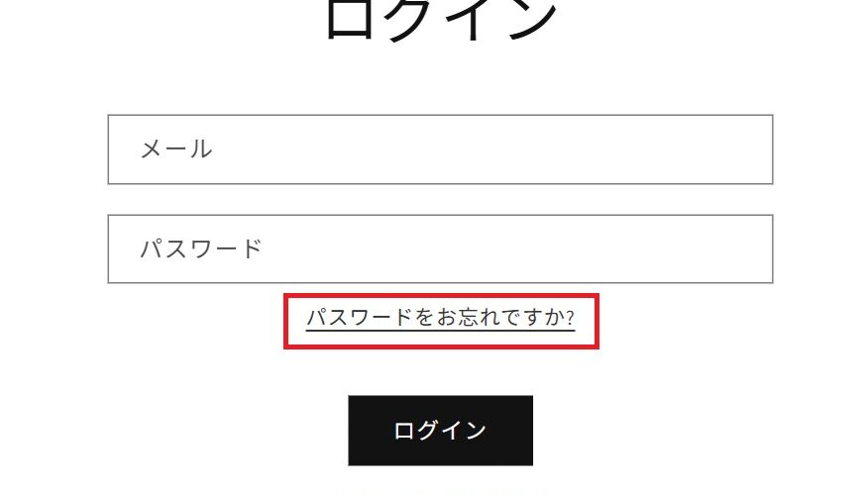
Task: Click the パスワード placeholder text
Action: [201, 248]
